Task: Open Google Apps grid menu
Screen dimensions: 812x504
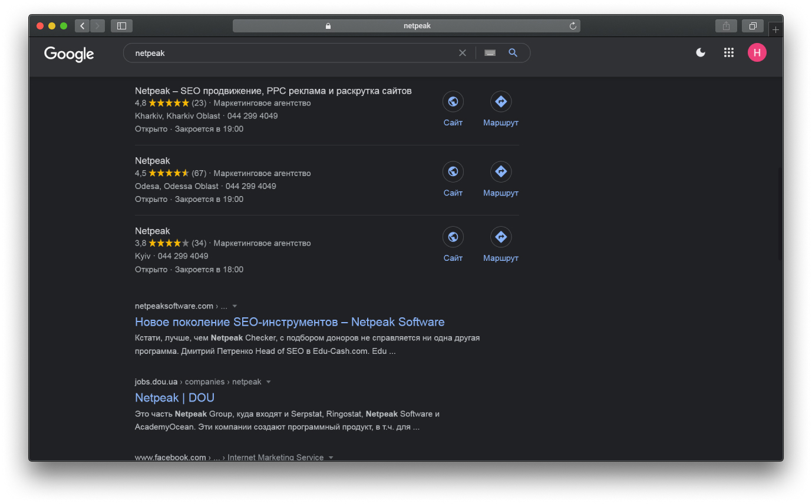Action: click(728, 52)
